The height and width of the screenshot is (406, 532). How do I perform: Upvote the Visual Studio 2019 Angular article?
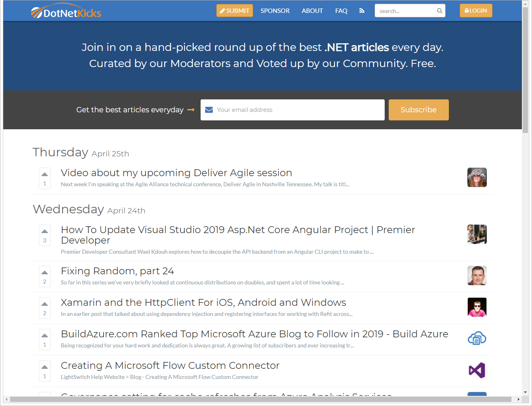tap(45, 231)
